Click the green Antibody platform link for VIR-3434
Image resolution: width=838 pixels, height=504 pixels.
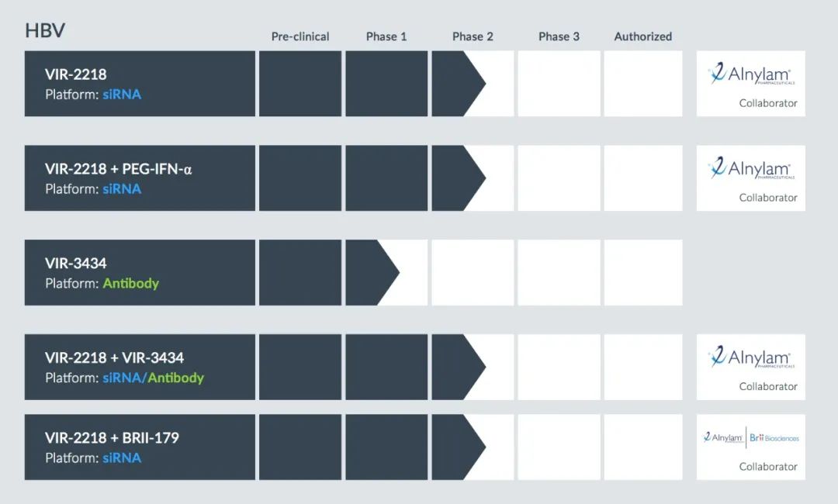(130, 284)
